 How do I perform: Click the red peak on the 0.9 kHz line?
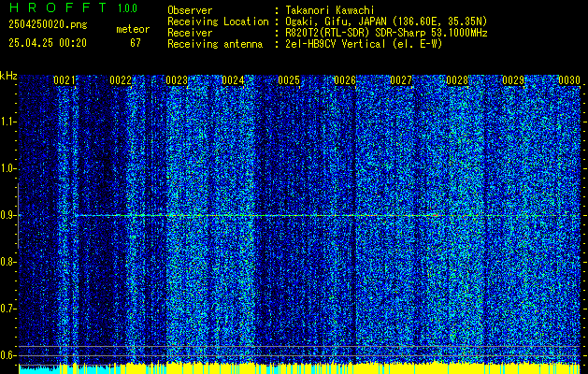point(436,215)
